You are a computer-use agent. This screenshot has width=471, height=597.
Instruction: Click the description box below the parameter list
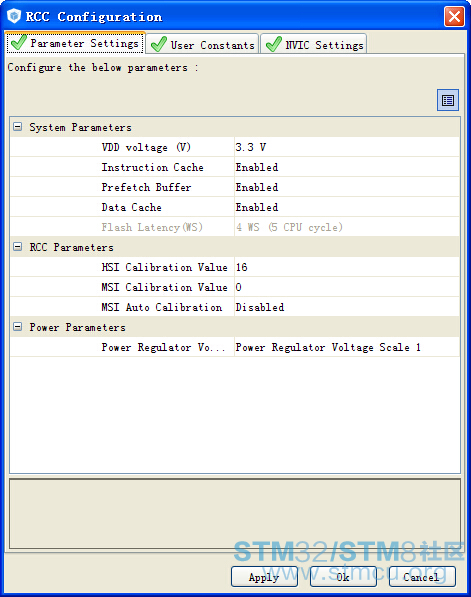pos(235,513)
